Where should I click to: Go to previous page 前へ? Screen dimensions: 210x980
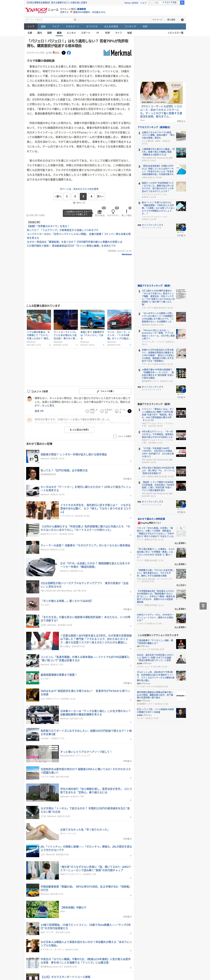pyautogui.click(x=58, y=196)
